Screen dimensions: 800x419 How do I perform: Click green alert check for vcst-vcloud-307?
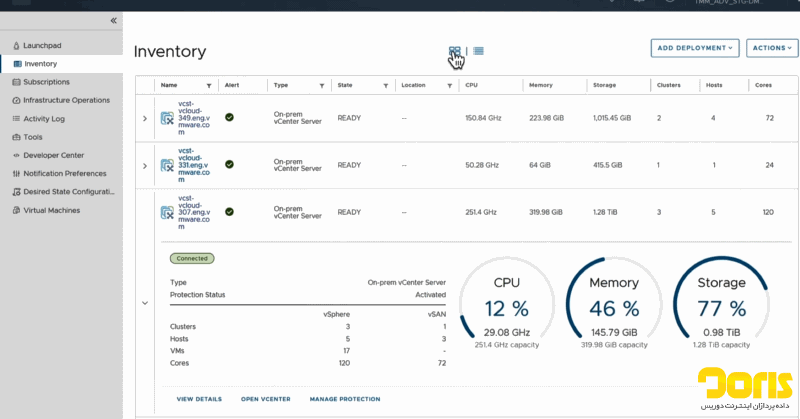tap(230, 212)
